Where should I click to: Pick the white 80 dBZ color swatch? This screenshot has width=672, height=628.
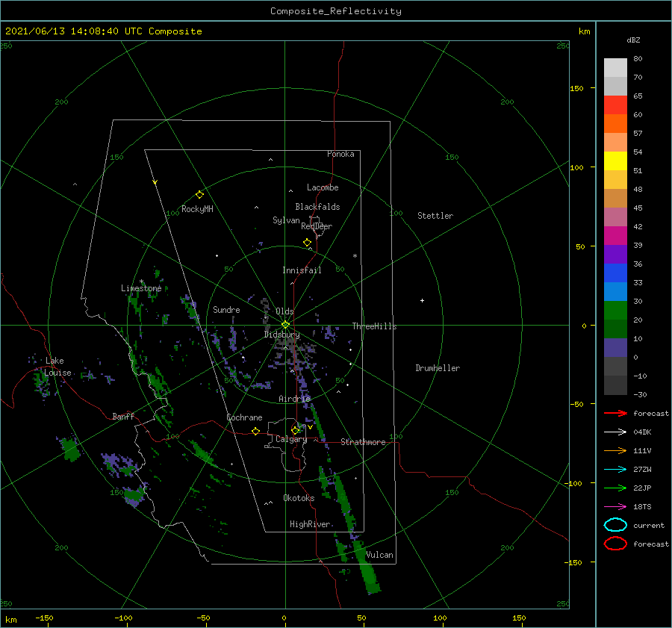tap(615, 67)
